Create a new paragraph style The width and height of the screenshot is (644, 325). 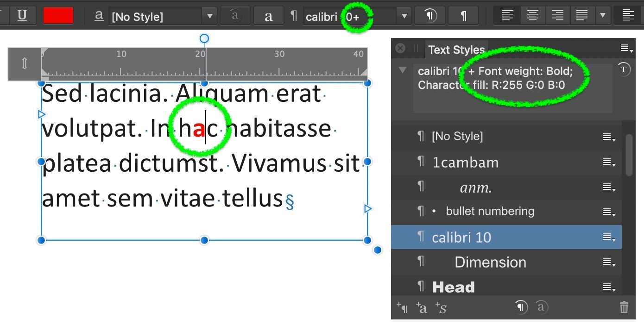coord(402,307)
